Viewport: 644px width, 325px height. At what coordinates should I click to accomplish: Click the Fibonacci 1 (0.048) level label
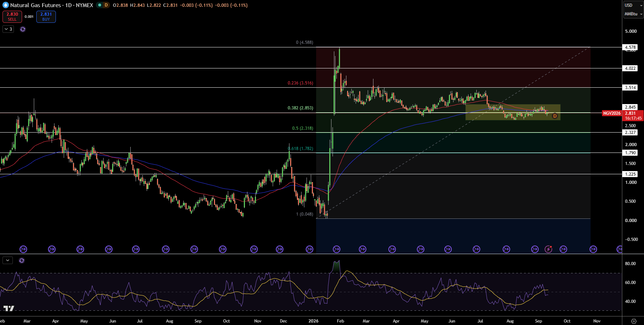(x=304, y=214)
